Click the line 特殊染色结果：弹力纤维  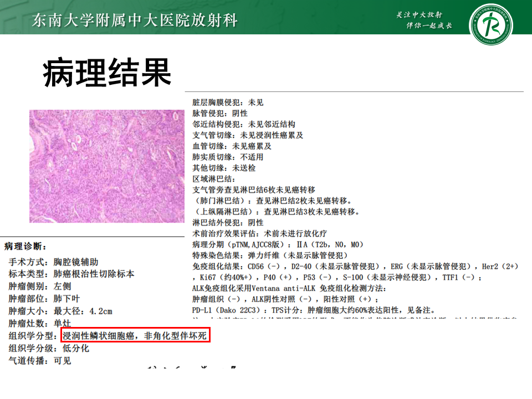click(x=270, y=255)
